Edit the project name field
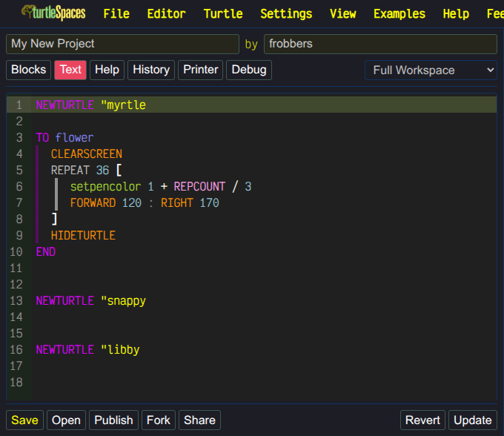504x436 pixels. [122, 44]
